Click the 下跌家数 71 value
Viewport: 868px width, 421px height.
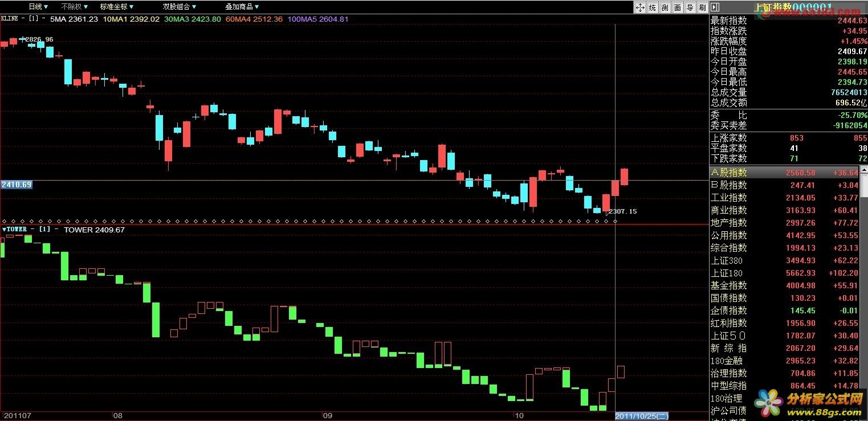[x=794, y=158]
